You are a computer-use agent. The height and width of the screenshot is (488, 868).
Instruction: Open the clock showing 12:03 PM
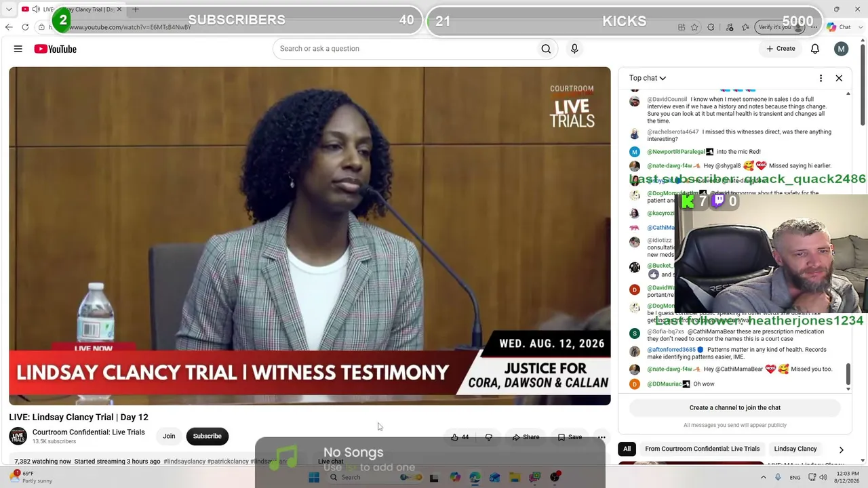pos(848,477)
